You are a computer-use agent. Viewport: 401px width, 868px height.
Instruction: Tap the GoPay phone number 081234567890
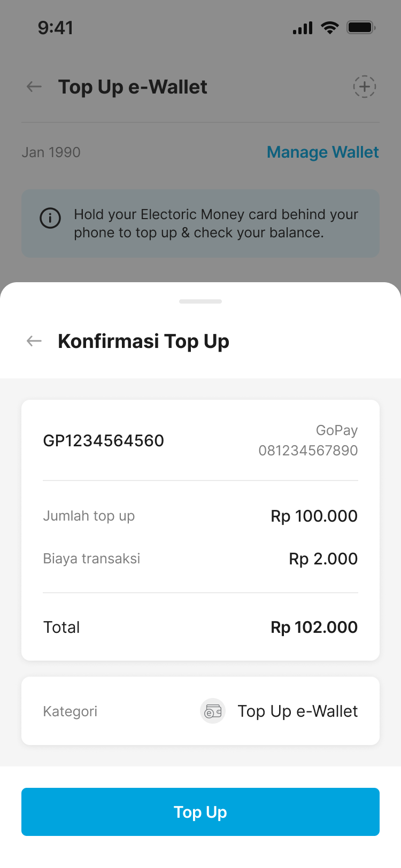point(308,450)
